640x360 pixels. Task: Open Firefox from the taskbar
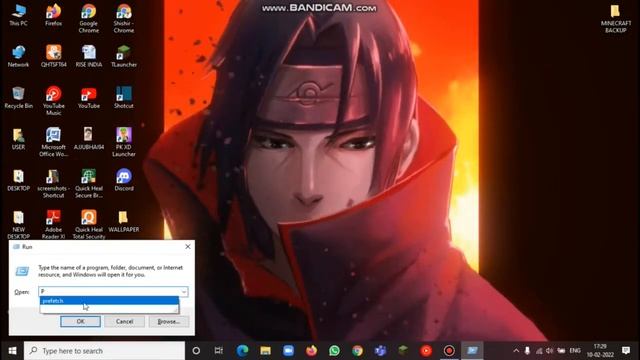[311, 351]
